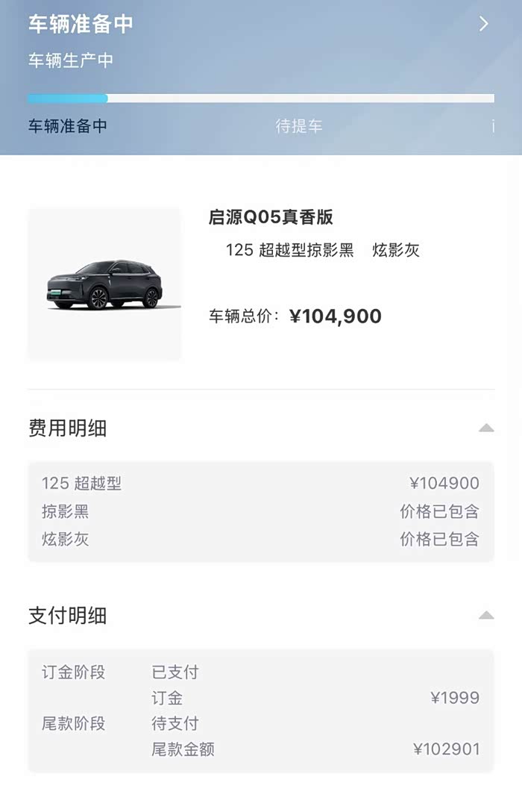Tap the info icon beside 待提车
This screenshot has width=522, height=812.
493,126
